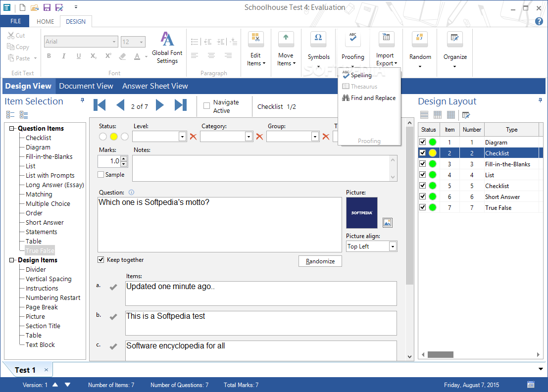Go to the previous item
Screen dimensions: 548x392
click(x=120, y=105)
